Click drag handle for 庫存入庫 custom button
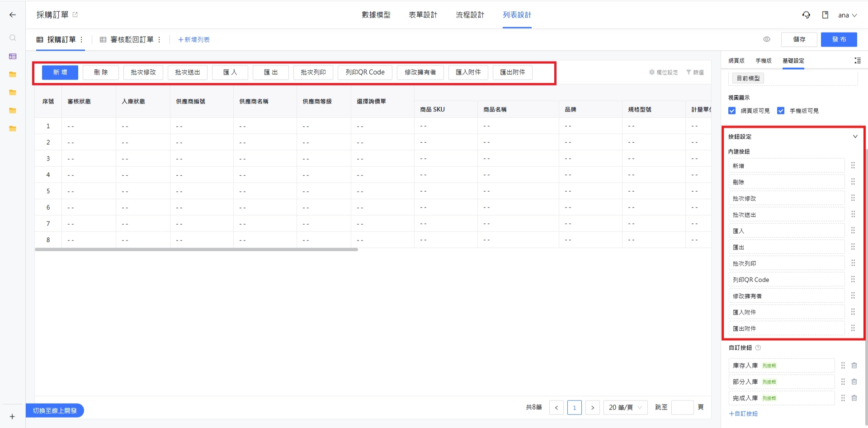This screenshot has height=428, width=868. (843, 365)
